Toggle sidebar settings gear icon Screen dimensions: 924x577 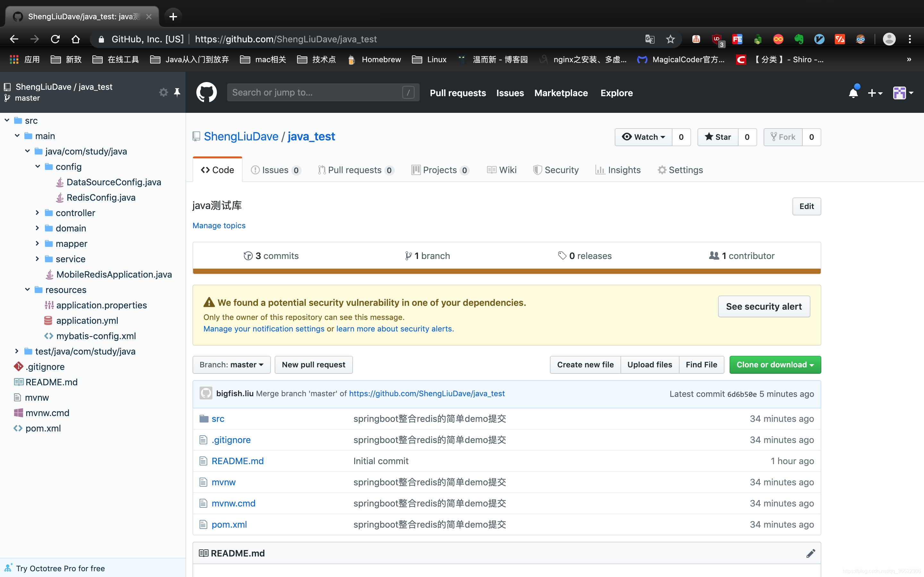coord(163,92)
